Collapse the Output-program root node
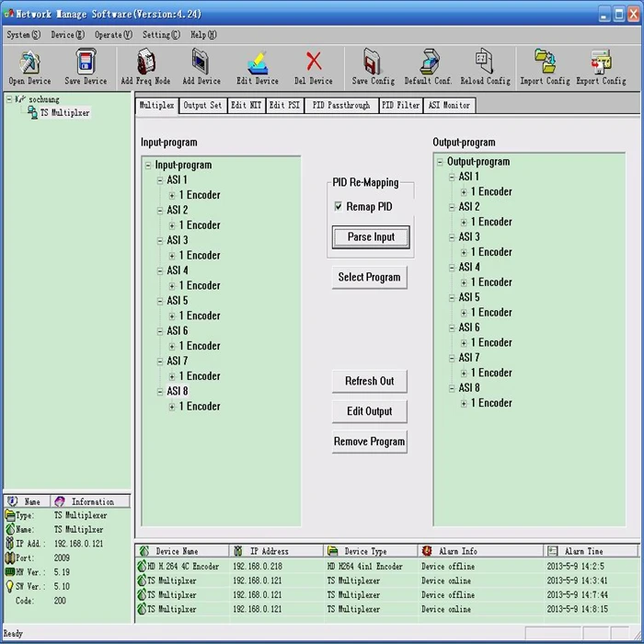The width and height of the screenshot is (644, 644). point(440,162)
